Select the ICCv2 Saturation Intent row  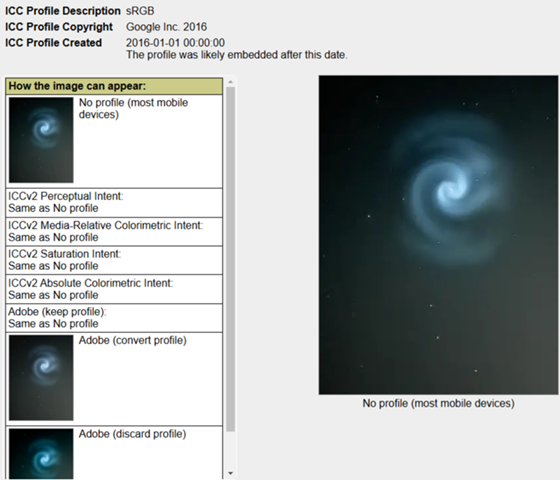[114, 260]
